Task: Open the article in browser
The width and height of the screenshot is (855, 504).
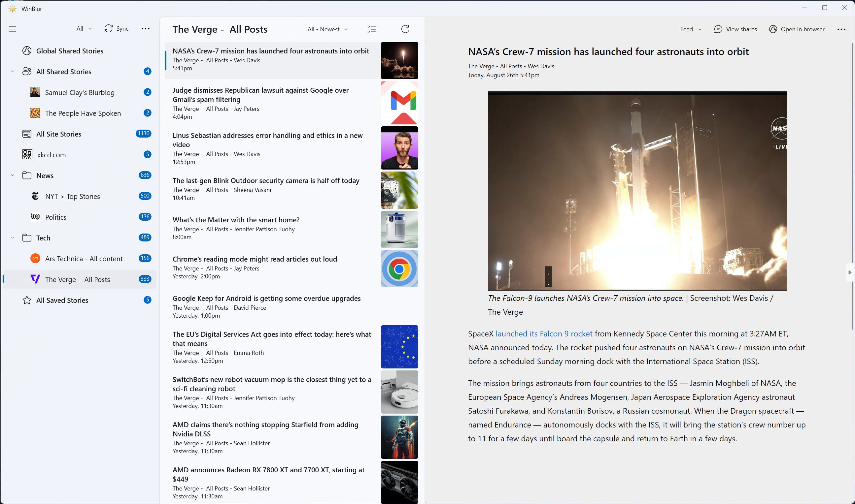Action: tap(797, 29)
